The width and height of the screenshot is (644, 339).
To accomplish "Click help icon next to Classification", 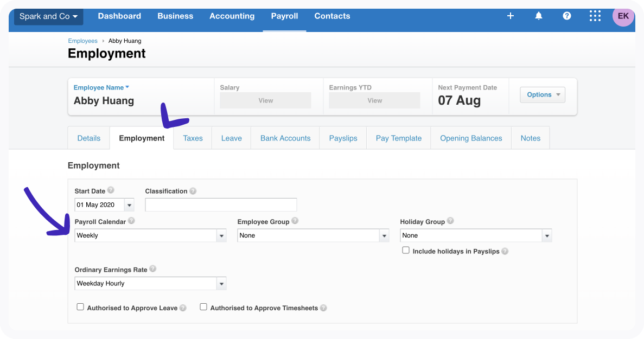I will 193,191.
